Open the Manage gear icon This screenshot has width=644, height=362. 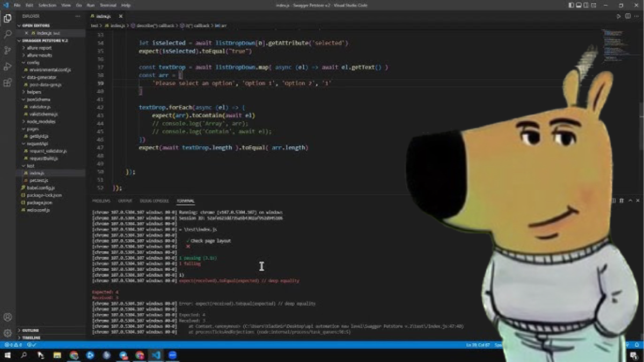[8, 333]
